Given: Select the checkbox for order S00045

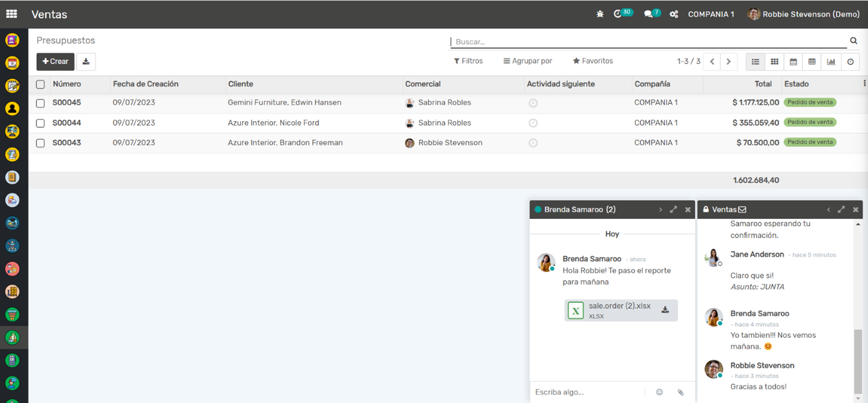Looking at the screenshot, I should (40, 103).
